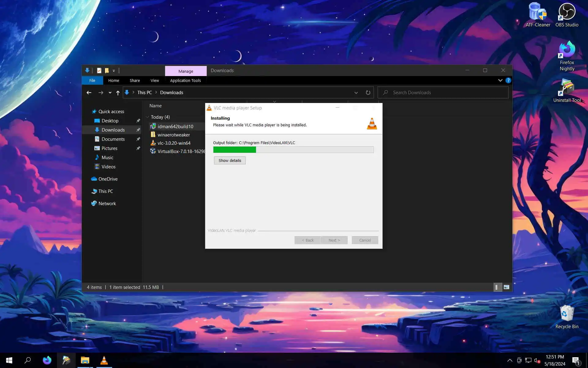Select the vlc-3.0.20-win64 installer file
588x368 pixels.
174,143
